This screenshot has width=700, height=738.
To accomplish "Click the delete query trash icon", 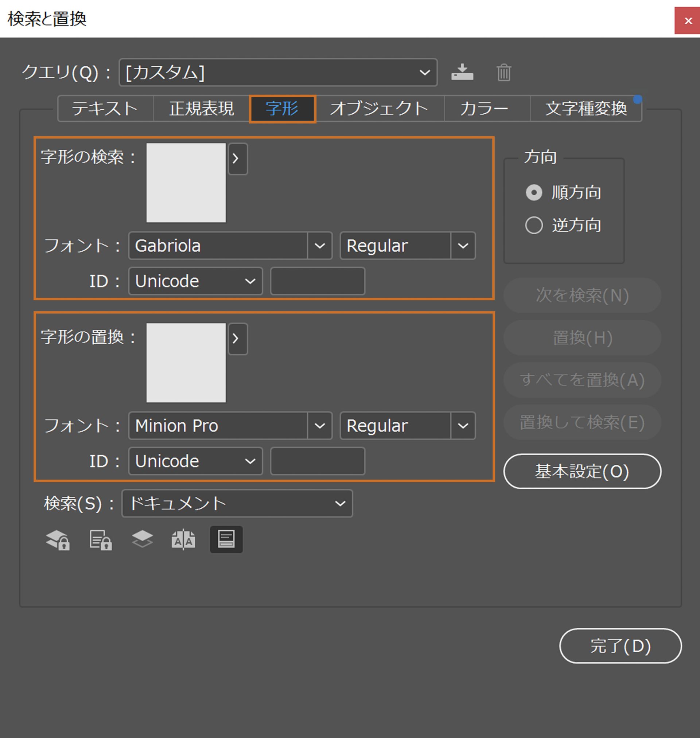I will [x=503, y=73].
